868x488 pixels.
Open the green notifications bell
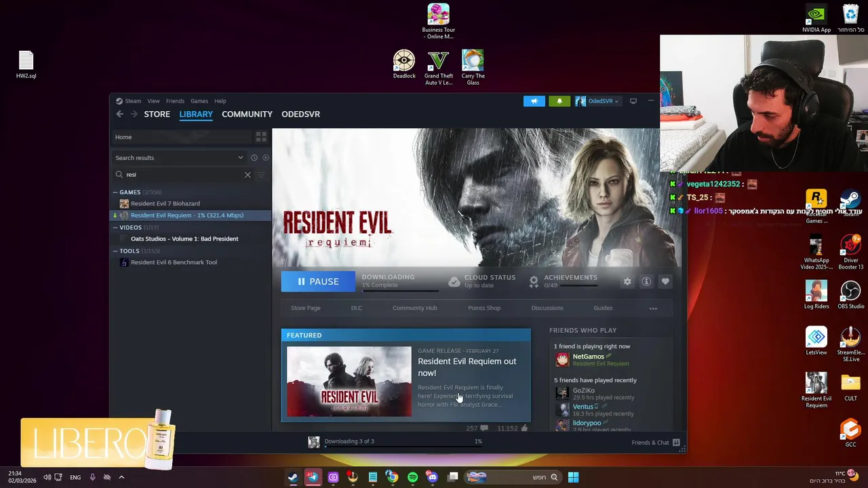coord(559,101)
